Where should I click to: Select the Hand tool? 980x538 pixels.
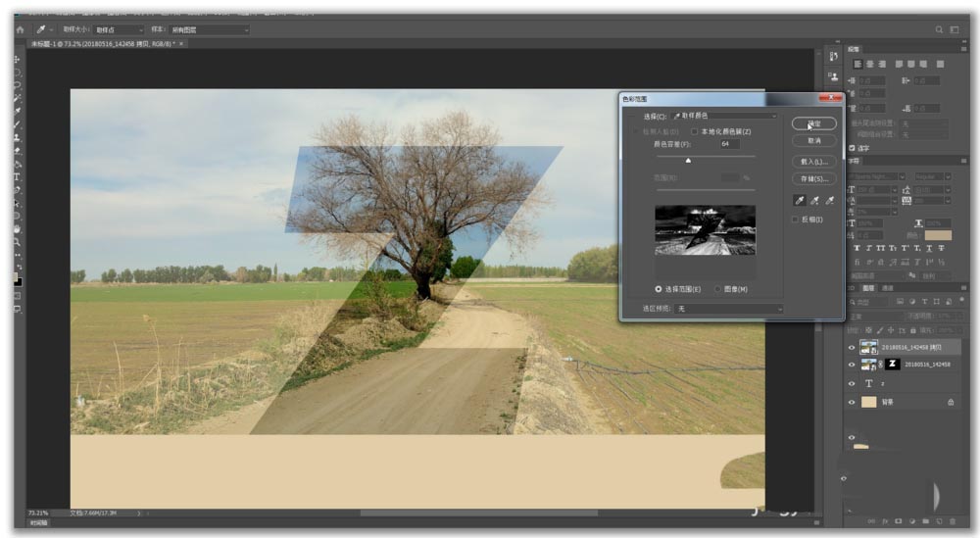(x=17, y=228)
